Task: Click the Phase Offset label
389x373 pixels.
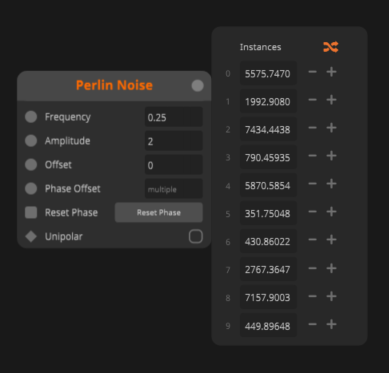Action: point(73,189)
